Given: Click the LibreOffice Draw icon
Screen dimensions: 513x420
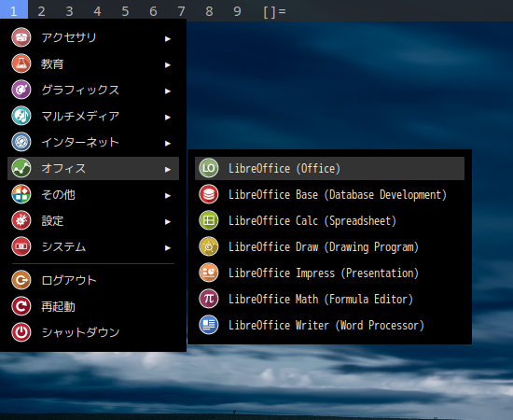Looking at the screenshot, I should coord(209,246).
